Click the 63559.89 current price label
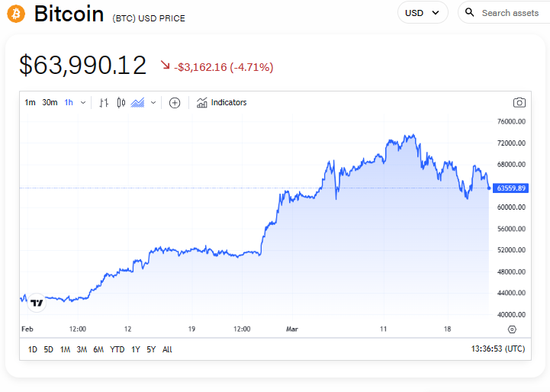The height and width of the screenshot is (392, 550). coord(511,188)
